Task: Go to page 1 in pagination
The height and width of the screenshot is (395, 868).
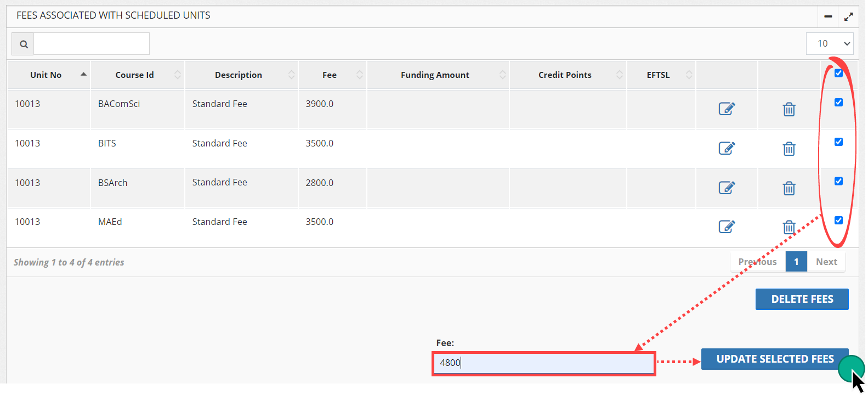Action: [x=796, y=262]
